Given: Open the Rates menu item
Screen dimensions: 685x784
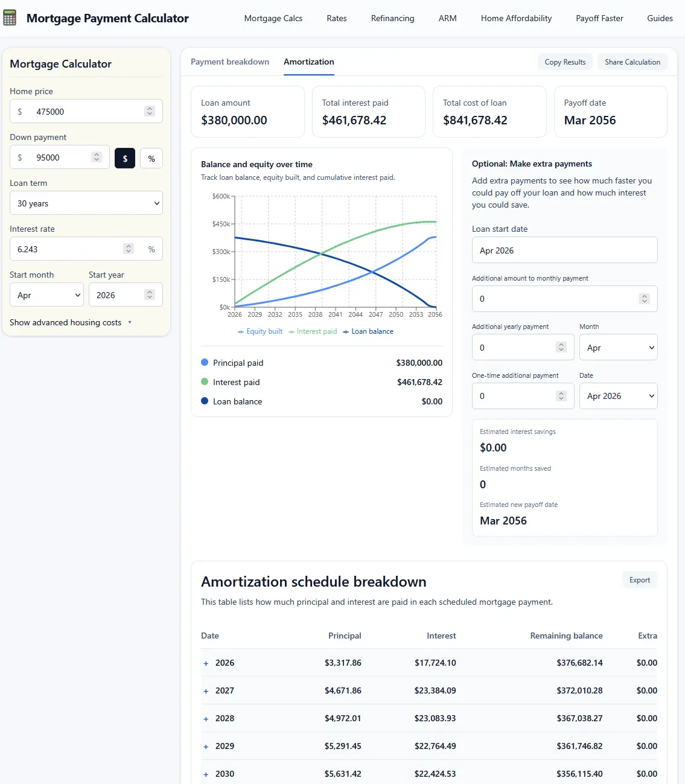Looking at the screenshot, I should pyautogui.click(x=337, y=18).
